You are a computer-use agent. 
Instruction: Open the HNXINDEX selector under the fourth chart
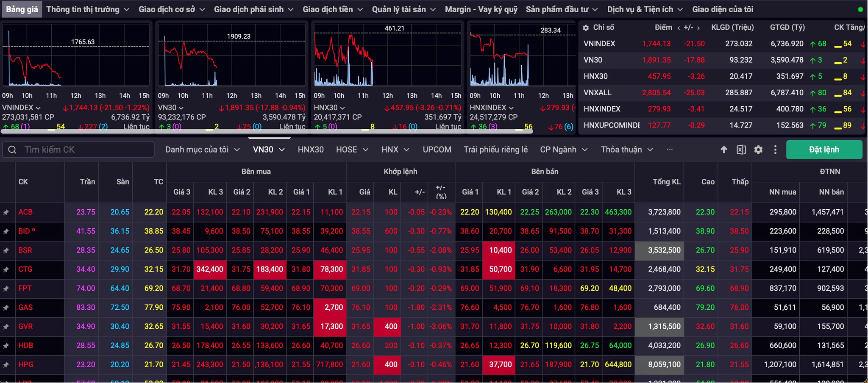click(x=492, y=108)
